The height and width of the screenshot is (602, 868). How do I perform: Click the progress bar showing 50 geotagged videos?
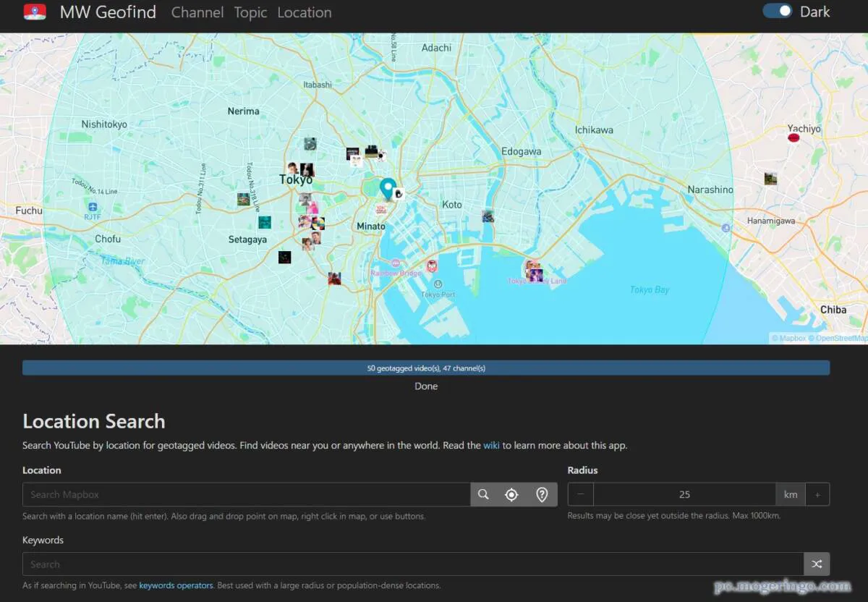[x=426, y=368]
